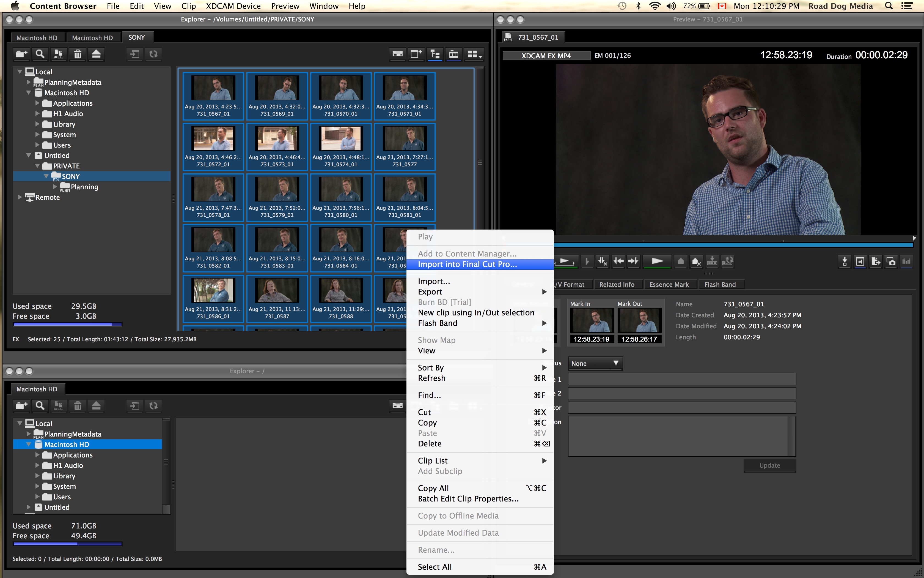Select Library folder in lower Explorer tree
Image resolution: width=924 pixels, height=578 pixels.
coord(64,476)
